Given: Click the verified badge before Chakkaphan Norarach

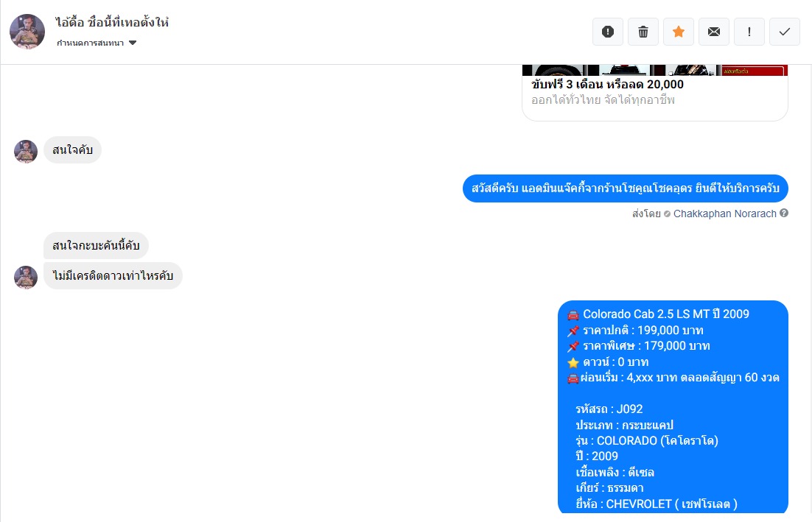Looking at the screenshot, I should [667, 214].
